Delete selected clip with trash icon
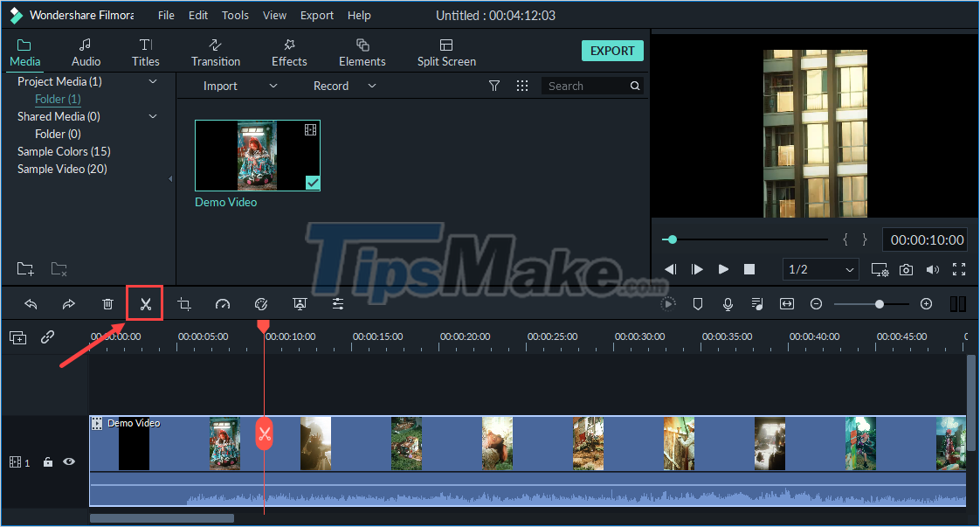 click(x=107, y=303)
